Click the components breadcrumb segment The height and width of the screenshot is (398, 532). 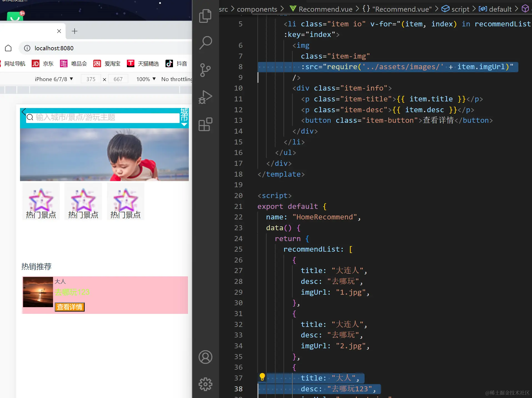click(x=257, y=9)
